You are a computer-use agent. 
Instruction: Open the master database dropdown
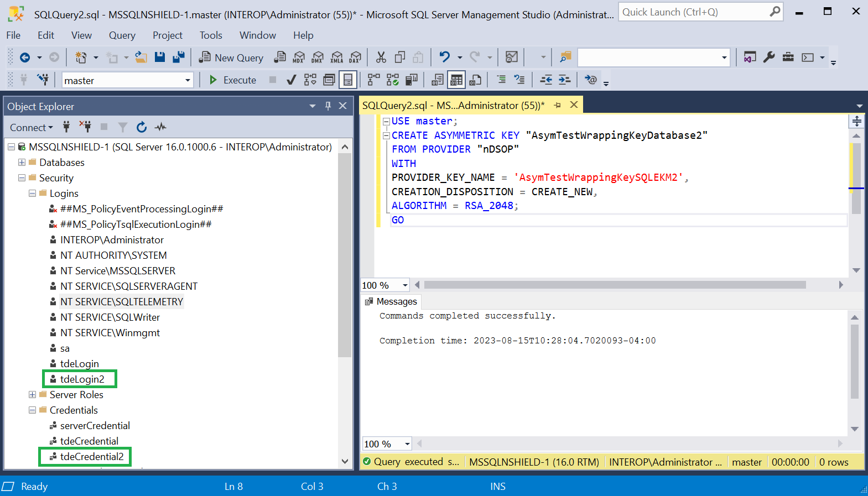pos(188,80)
